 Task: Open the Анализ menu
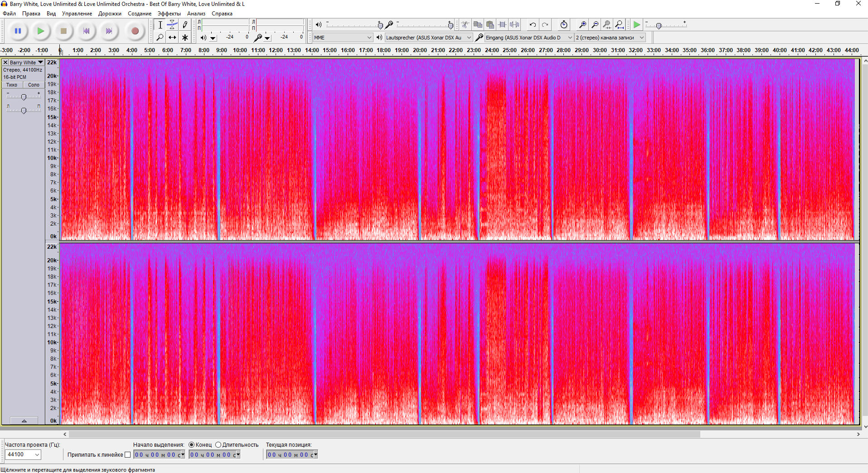point(196,14)
